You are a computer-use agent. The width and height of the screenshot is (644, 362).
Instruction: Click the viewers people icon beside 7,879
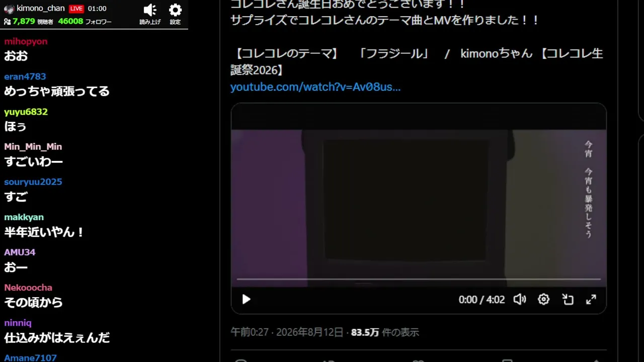[x=7, y=22]
